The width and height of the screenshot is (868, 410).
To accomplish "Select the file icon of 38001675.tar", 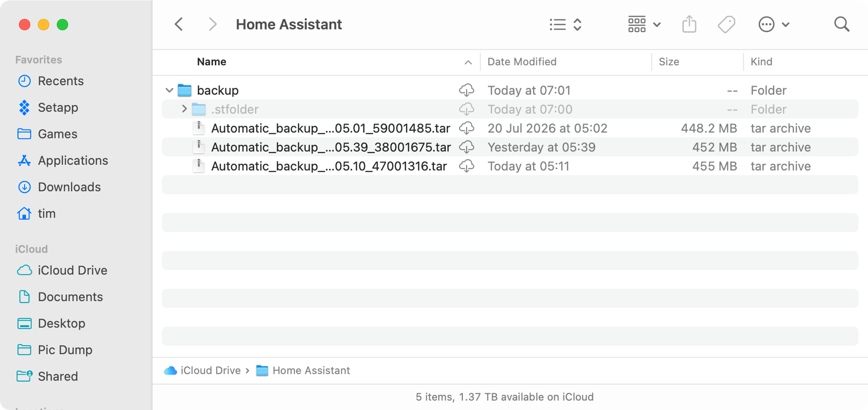I will (199, 147).
